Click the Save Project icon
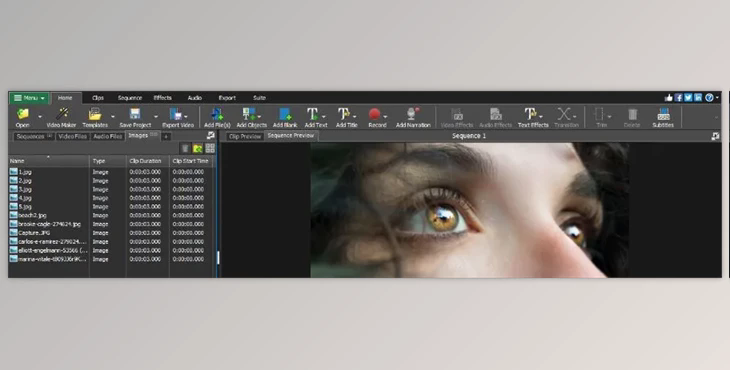 (135, 114)
